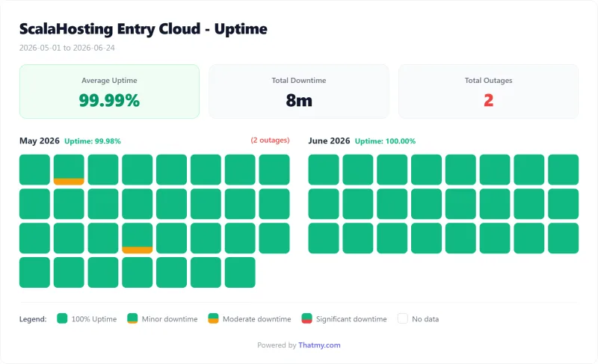Click the '2026-05-01 to 2026-06-24' date range

67,48
